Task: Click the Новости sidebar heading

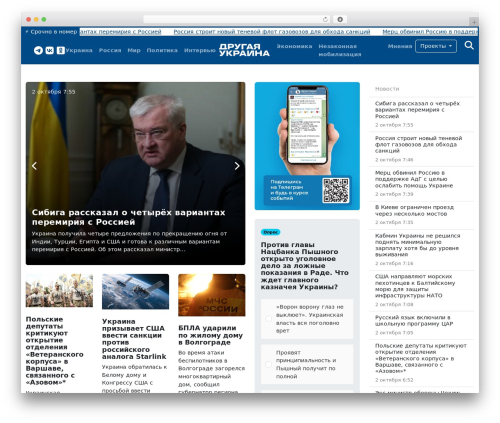Action: point(387,89)
